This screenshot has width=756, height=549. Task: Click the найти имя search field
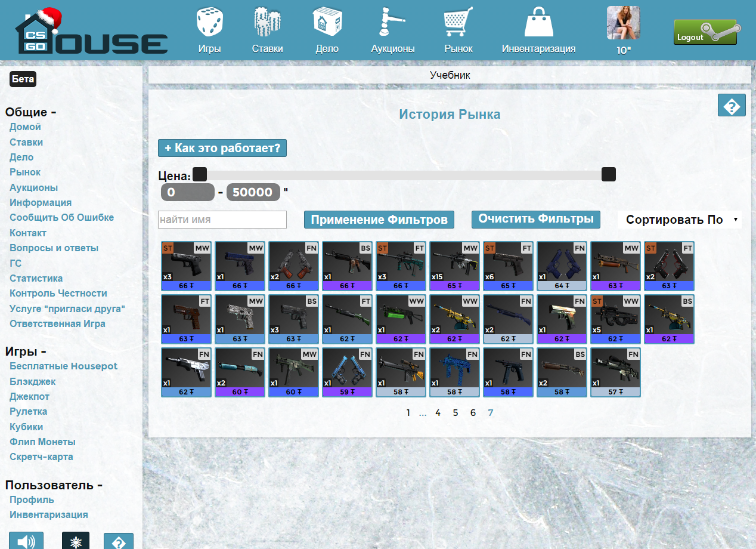[x=222, y=220]
